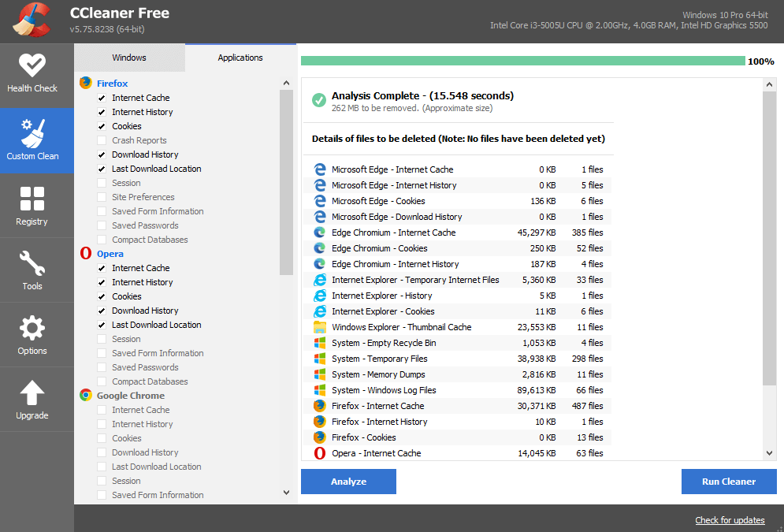
Task: Open the Options gear section
Action: coord(32,334)
